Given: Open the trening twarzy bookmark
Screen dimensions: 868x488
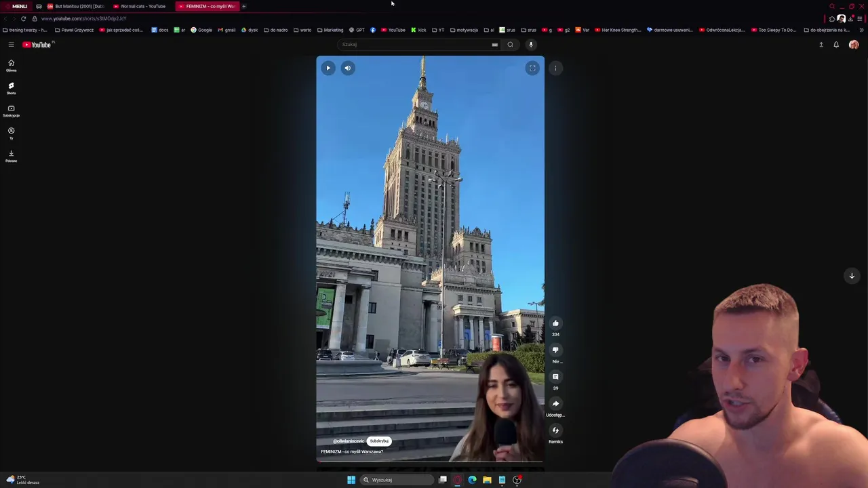Looking at the screenshot, I should 25,30.
